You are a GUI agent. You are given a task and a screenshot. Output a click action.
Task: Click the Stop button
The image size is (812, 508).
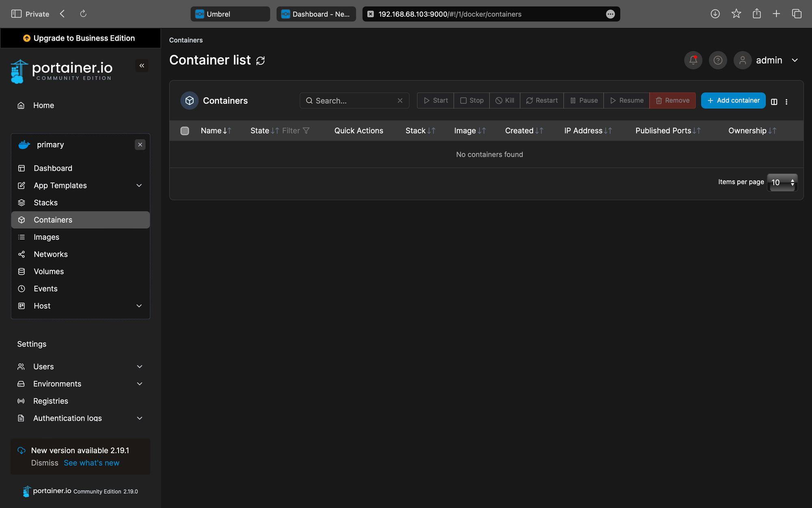tap(471, 100)
